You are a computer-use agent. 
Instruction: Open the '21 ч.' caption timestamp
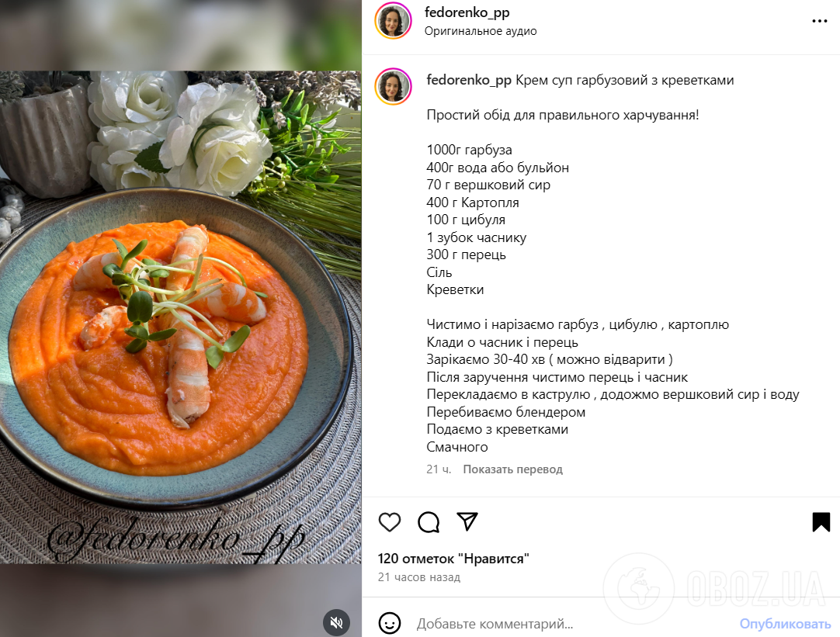point(439,469)
